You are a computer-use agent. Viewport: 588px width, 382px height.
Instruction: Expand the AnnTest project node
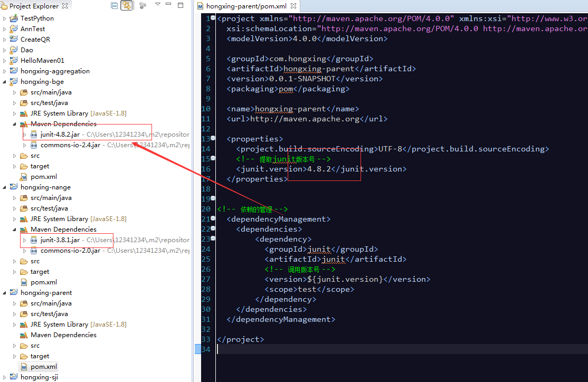pos(5,29)
